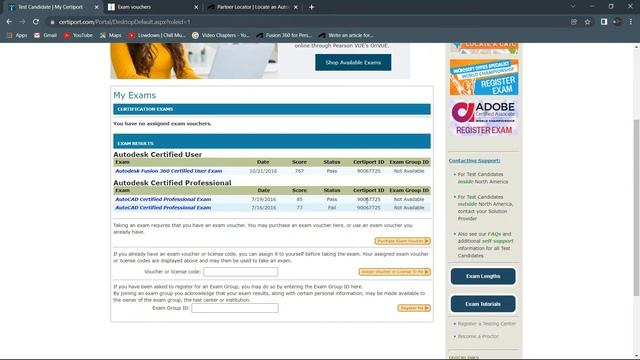Open the tab search dropdown arrow

click(573, 7)
